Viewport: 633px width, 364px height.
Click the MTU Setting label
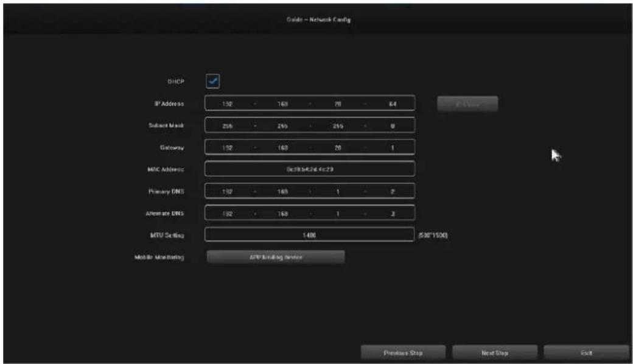[167, 236]
